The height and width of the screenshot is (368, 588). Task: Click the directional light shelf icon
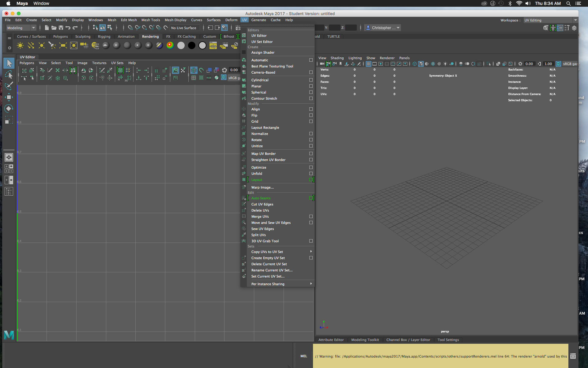(x=31, y=46)
